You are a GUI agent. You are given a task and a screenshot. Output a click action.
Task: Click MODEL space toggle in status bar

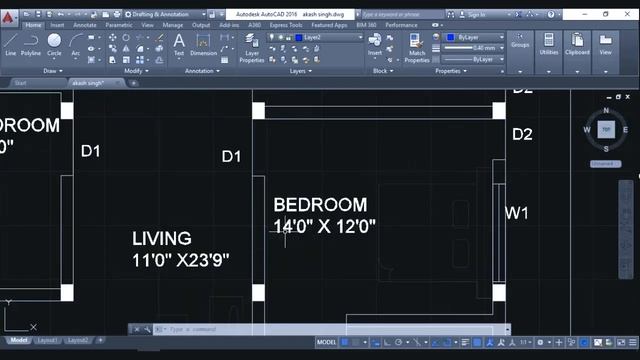327,342
